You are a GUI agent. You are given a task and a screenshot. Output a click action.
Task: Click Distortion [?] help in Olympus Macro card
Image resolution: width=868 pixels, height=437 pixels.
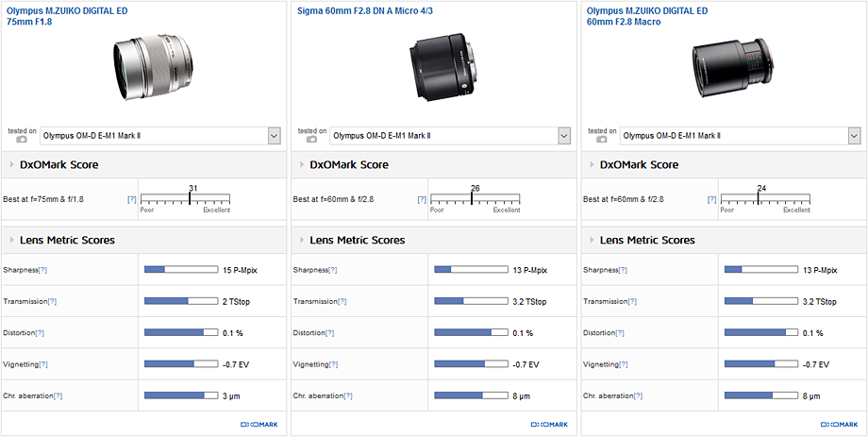coord(620,333)
